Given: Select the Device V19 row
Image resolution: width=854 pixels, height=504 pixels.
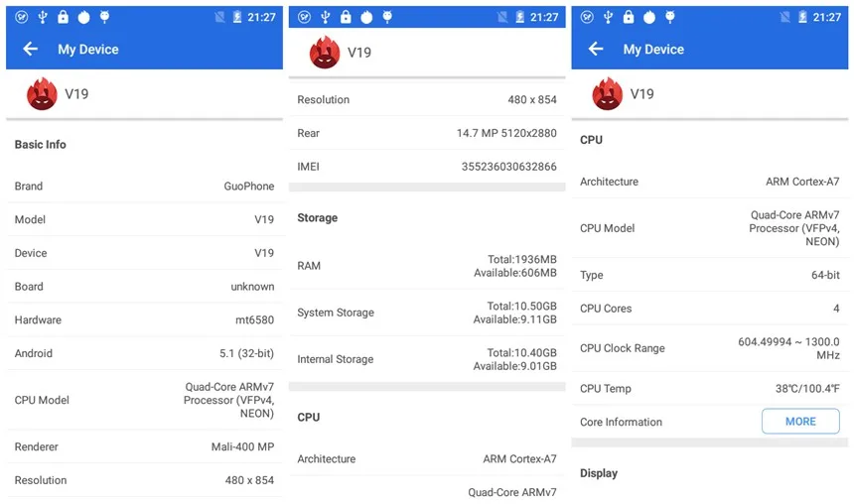Looking at the screenshot, I should [x=144, y=253].
